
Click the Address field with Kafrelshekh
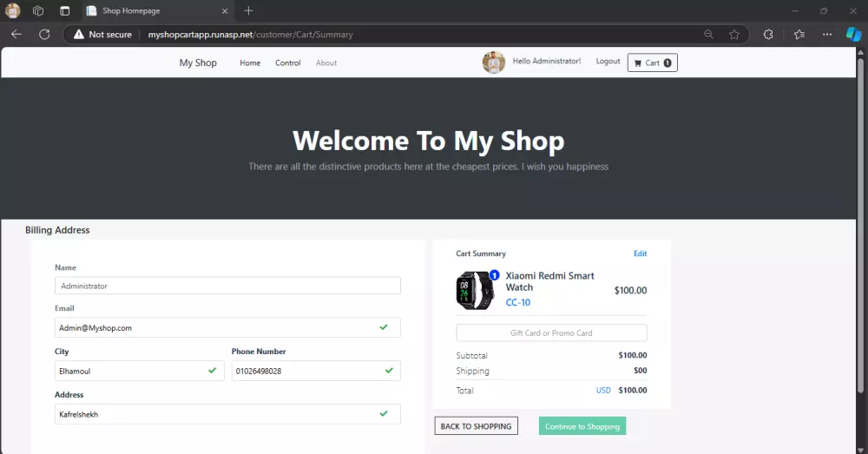[x=227, y=413]
